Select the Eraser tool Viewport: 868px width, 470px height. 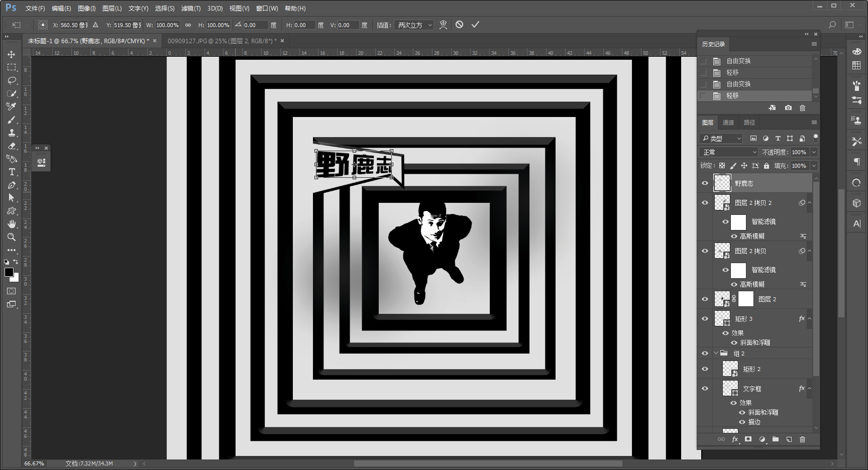pyautogui.click(x=12, y=146)
